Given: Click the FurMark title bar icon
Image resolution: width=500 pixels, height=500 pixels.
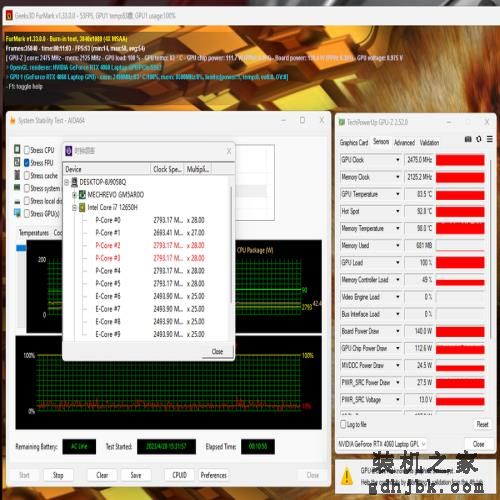Looking at the screenshot, I should tap(9, 16).
